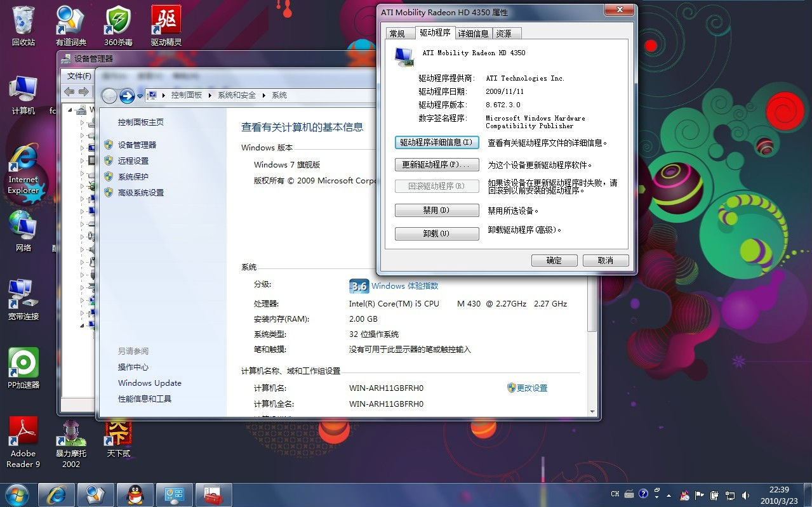Click the blue help question mark on language bar
The image size is (812, 507).
643,494
